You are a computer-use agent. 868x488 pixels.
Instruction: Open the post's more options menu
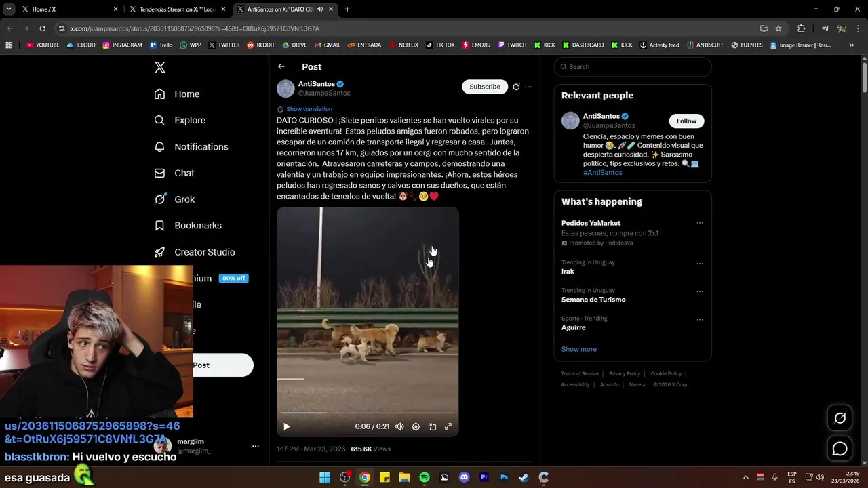pyautogui.click(x=528, y=87)
